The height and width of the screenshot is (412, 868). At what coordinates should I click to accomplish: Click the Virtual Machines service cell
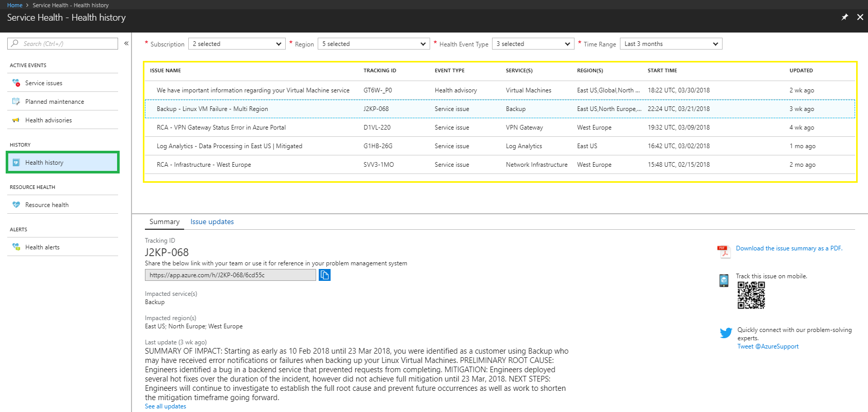click(529, 90)
